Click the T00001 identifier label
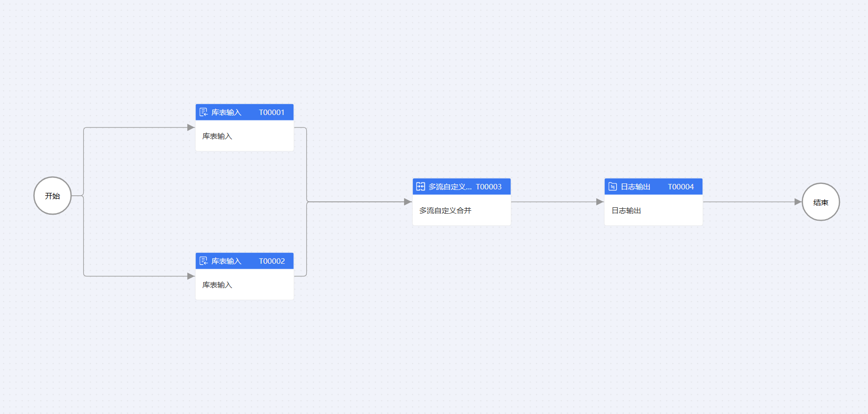 272,113
